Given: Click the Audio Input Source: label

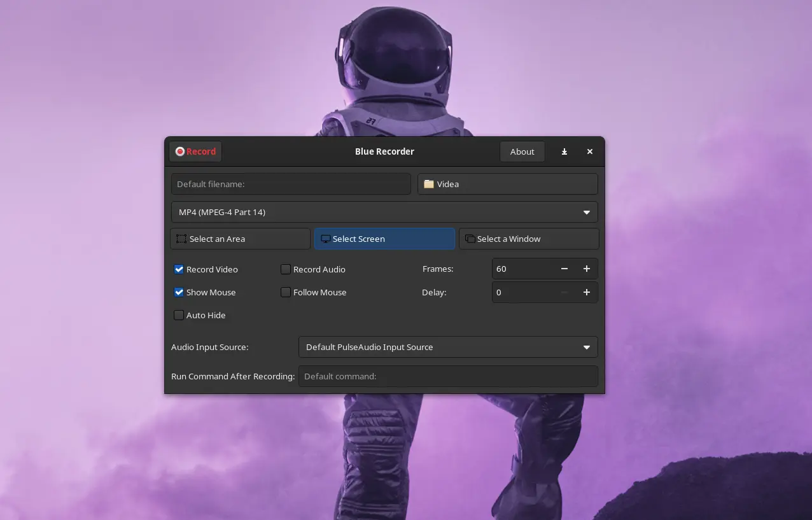Looking at the screenshot, I should [209, 347].
